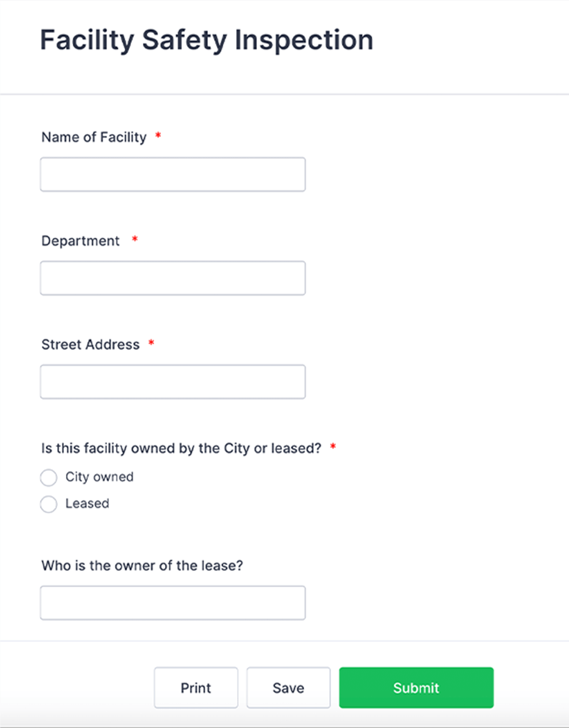Click the red asterisk beside Street Address

tap(151, 343)
